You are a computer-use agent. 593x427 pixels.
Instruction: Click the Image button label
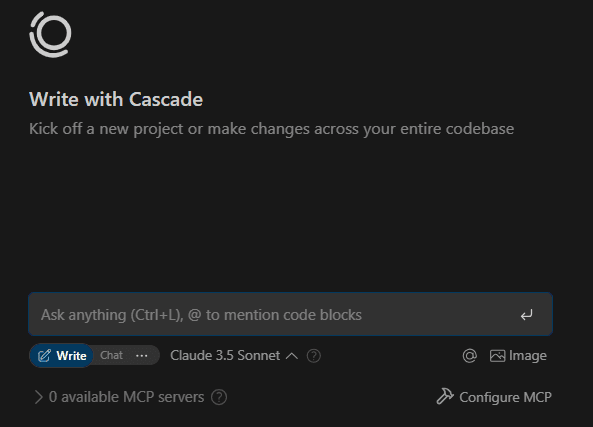pyautogui.click(x=528, y=356)
